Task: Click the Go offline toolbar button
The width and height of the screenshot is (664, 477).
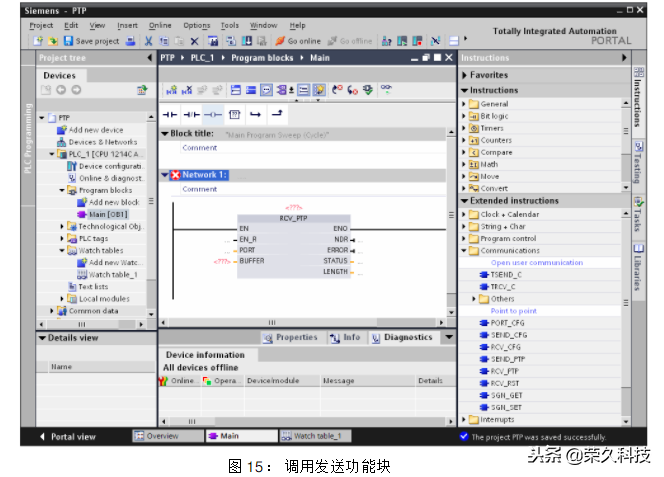Action: (350, 41)
